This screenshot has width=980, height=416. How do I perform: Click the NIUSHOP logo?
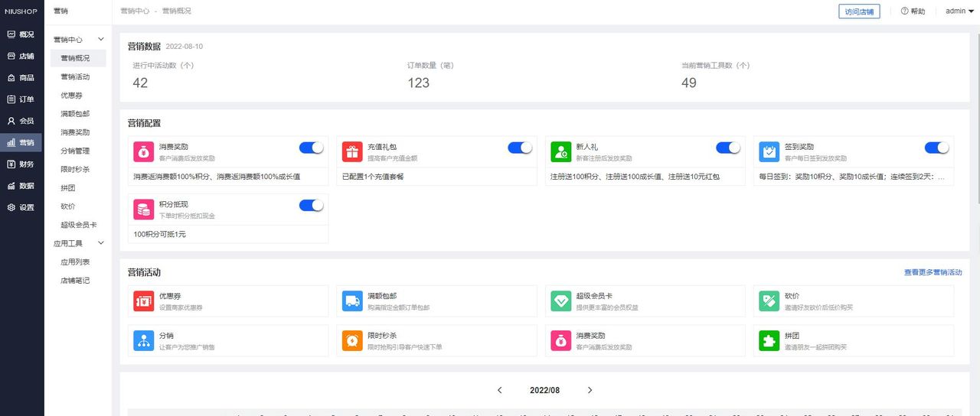click(21, 11)
